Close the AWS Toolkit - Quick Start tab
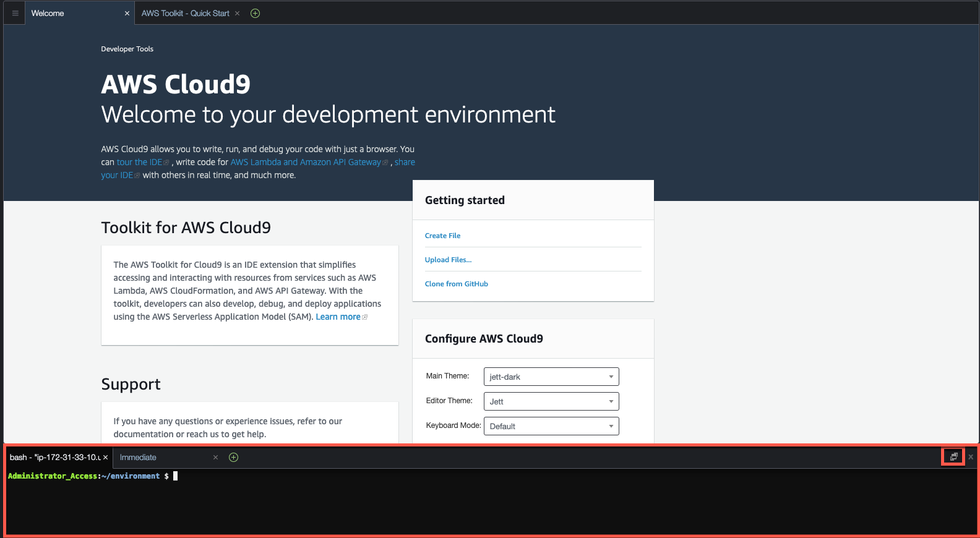The width and height of the screenshot is (980, 538). pos(237,13)
